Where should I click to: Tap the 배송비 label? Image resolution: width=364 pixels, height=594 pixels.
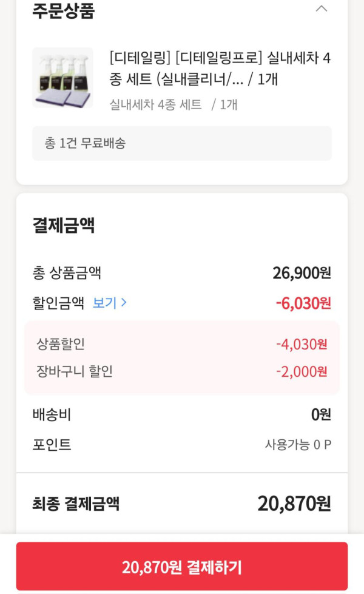click(52, 415)
